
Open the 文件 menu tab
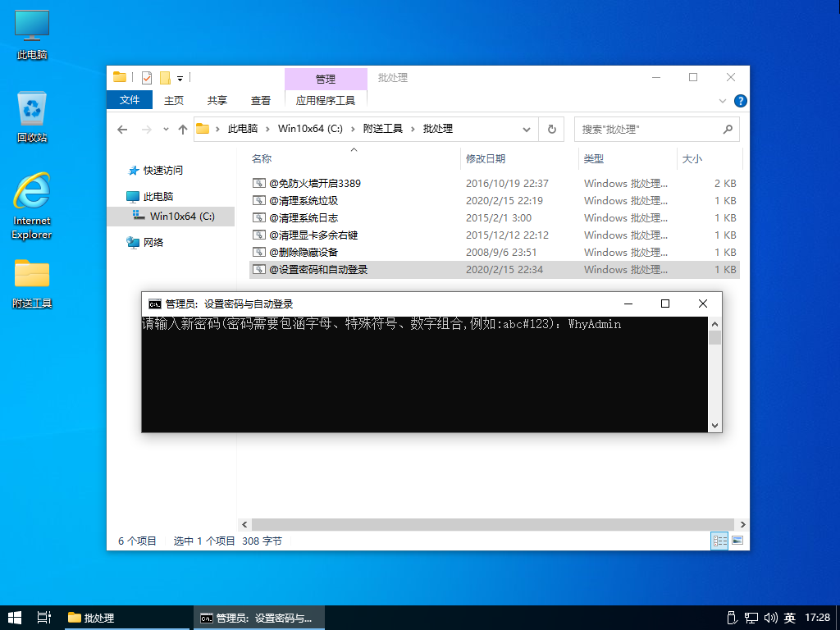pos(130,100)
